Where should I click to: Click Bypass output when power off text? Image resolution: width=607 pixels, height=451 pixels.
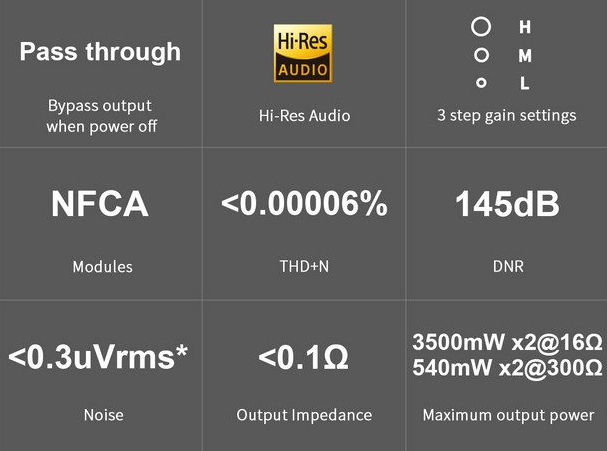tap(101, 116)
